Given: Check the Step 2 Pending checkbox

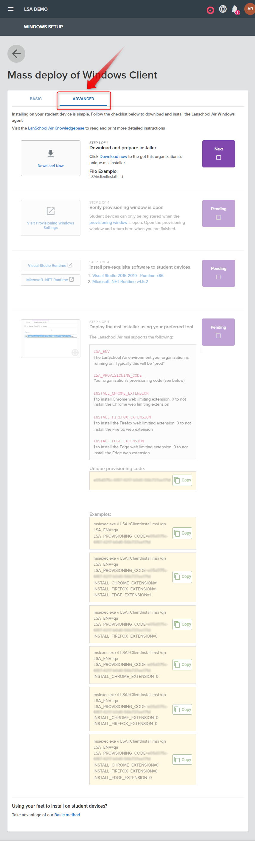Looking at the screenshot, I should click(218, 217).
